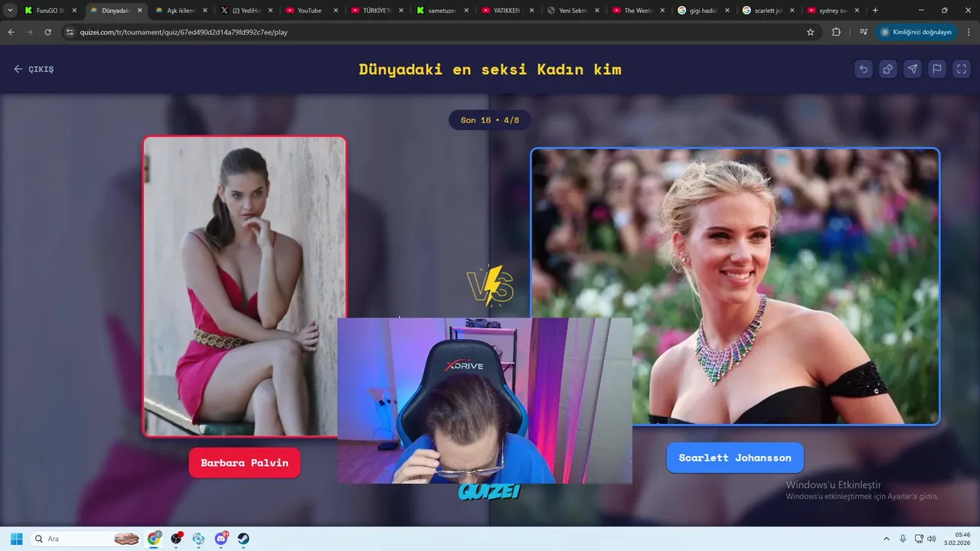
Task: Open OBS Studio from the taskbar
Action: pos(177,539)
